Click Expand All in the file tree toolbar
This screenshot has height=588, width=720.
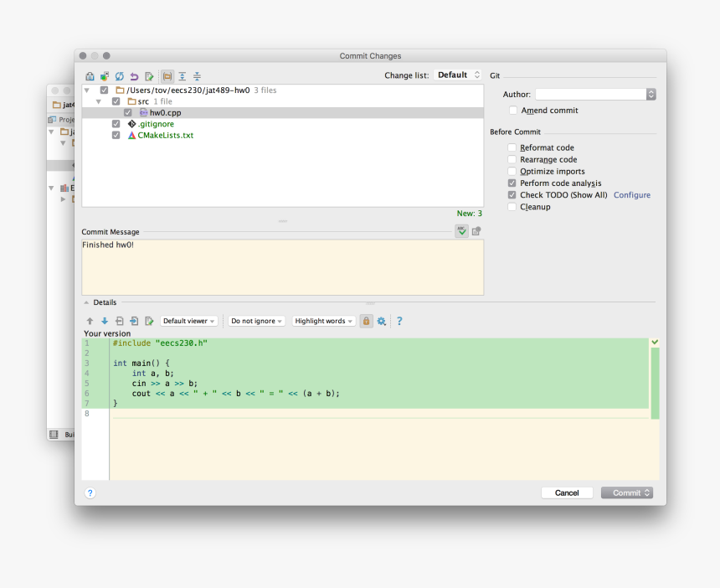[182, 76]
